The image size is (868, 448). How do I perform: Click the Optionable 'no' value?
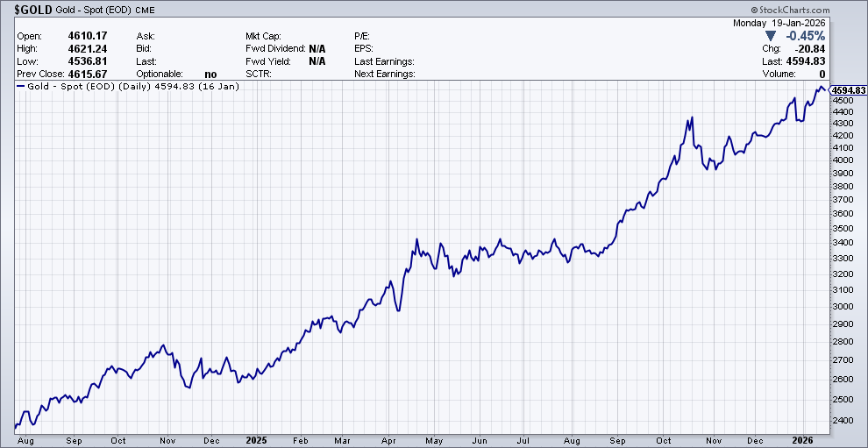tap(210, 75)
